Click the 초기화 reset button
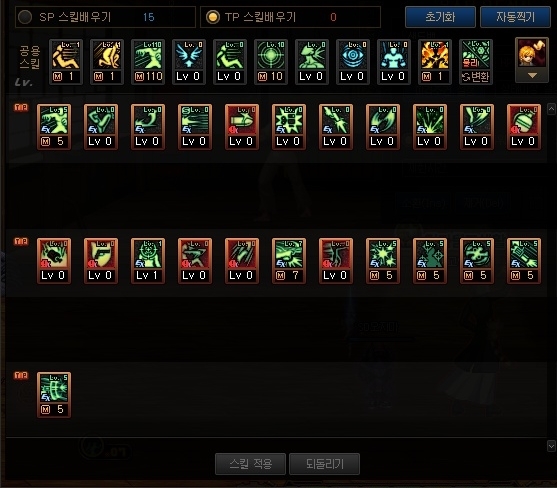This screenshot has width=557, height=488. (440, 17)
